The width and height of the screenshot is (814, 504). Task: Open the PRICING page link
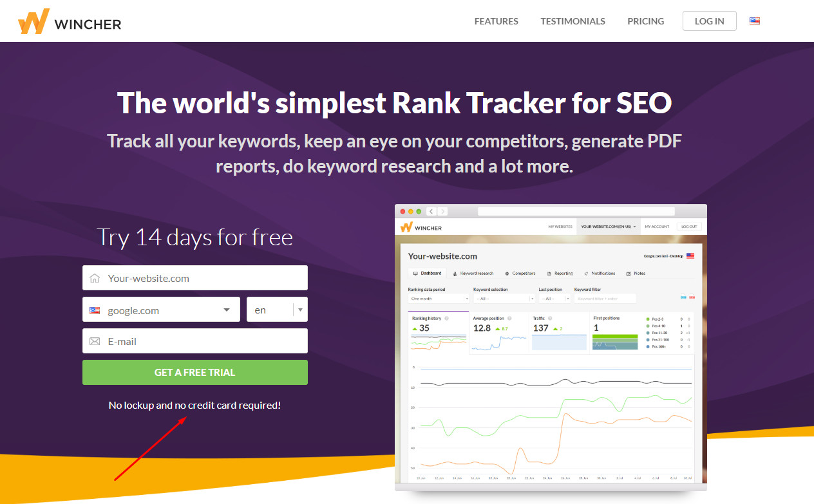tap(645, 21)
